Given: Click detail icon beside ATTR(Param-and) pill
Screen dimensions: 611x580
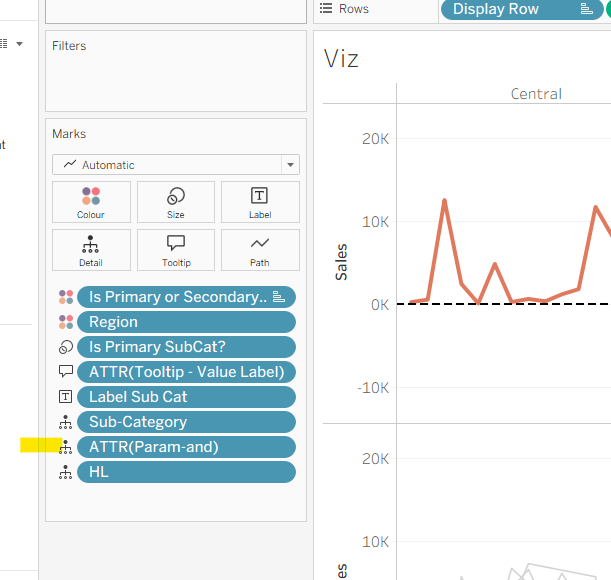Looking at the screenshot, I should click(x=66, y=447).
